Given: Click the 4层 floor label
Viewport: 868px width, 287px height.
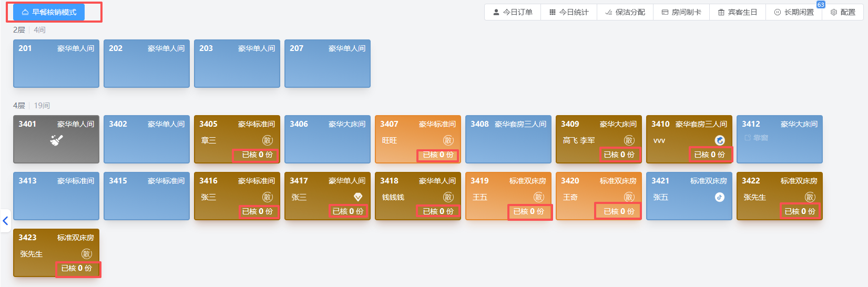Looking at the screenshot, I should 19,106.
